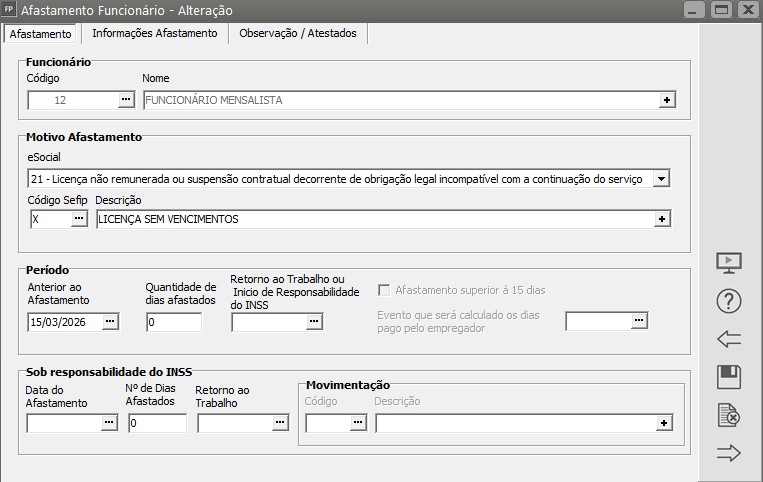The width and height of the screenshot is (763, 482).
Task: Open the Anterior ao Afastamento date picker
Action: coord(110,321)
